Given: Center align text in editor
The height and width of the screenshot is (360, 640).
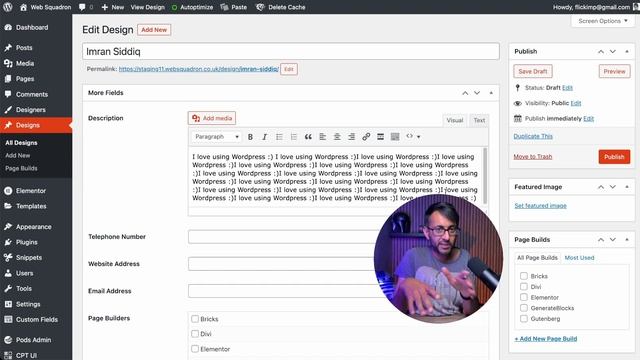Looking at the screenshot, I should click(337, 137).
